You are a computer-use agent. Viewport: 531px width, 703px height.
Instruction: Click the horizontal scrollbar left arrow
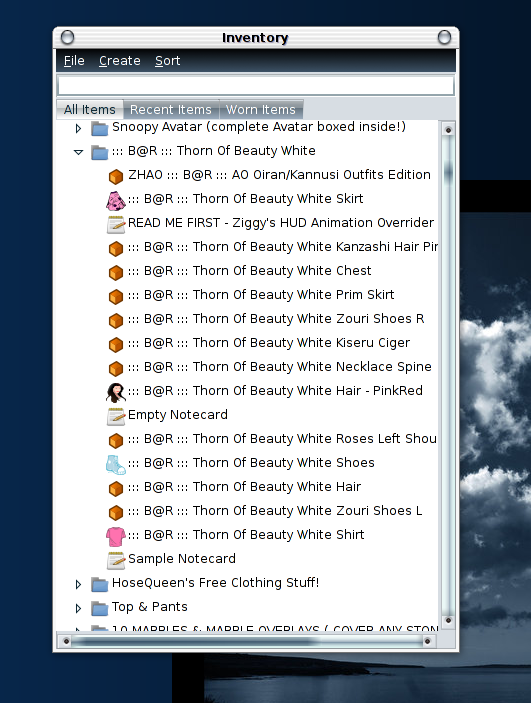tap(66, 641)
